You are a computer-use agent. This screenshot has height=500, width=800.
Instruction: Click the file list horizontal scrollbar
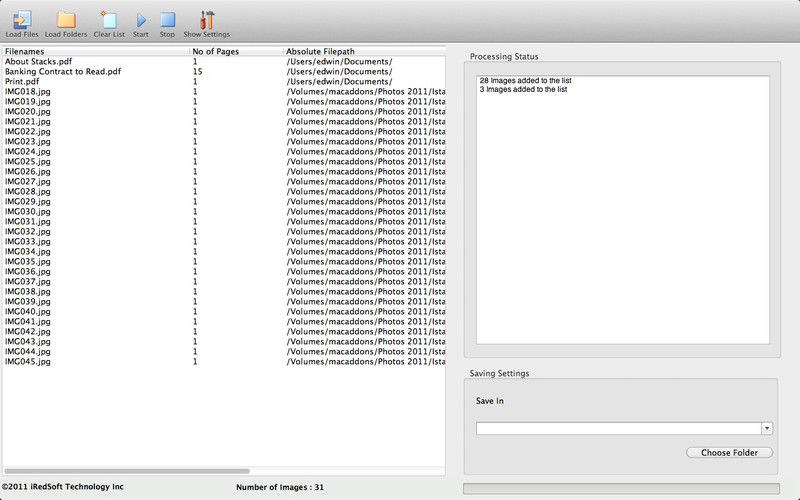pyautogui.click(x=127, y=471)
